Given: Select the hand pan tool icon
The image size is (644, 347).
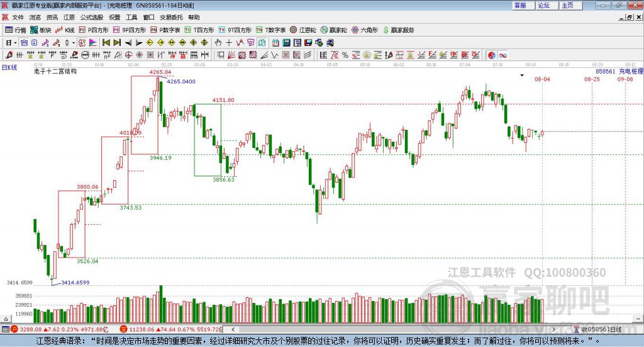Looking at the screenshot, I should (x=218, y=43).
